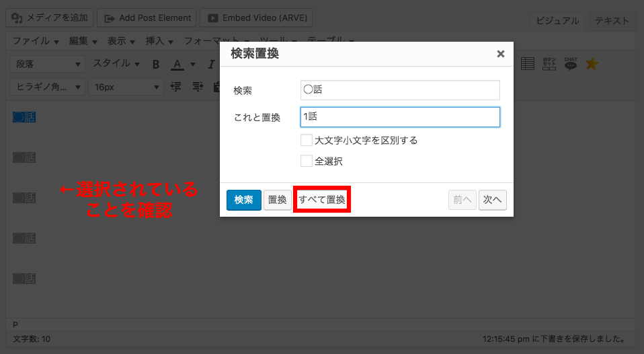Click the yellow star icon
Viewport: 644px width, 354px height.
[x=592, y=64]
